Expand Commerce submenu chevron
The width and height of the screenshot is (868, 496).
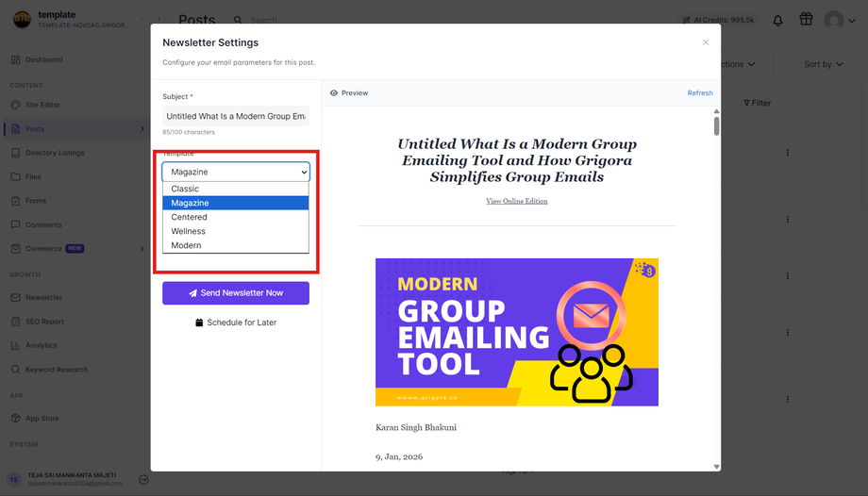click(x=142, y=249)
